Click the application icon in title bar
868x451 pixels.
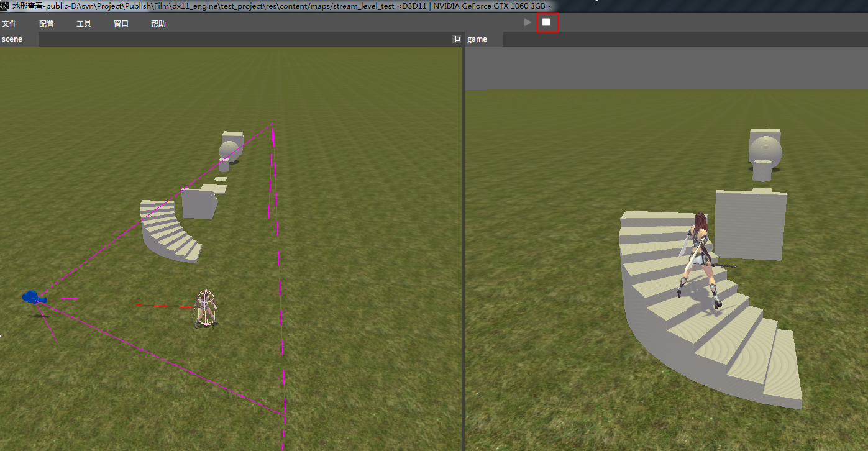(x=5, y=6)
